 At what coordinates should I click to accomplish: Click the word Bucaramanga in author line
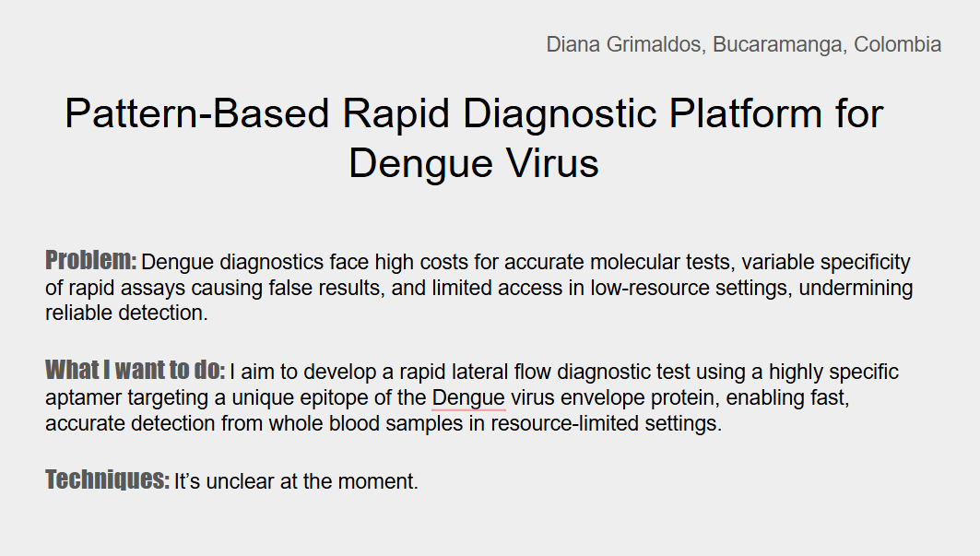tap(778, 44)
